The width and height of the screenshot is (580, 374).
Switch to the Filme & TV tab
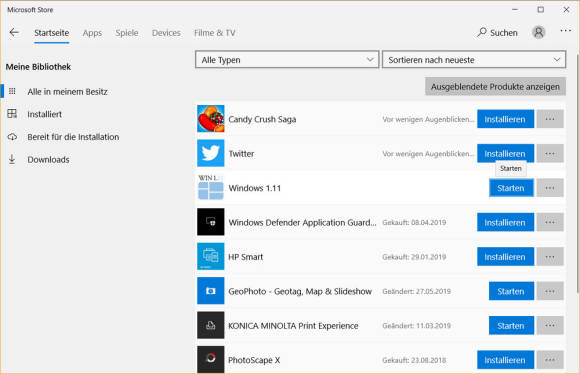[215, 33]
